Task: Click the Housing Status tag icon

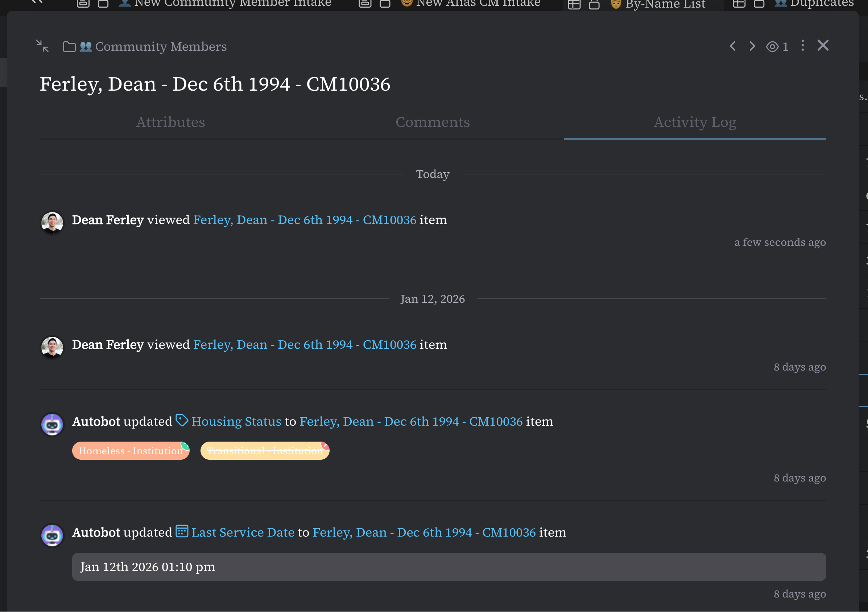Action: 182,420
